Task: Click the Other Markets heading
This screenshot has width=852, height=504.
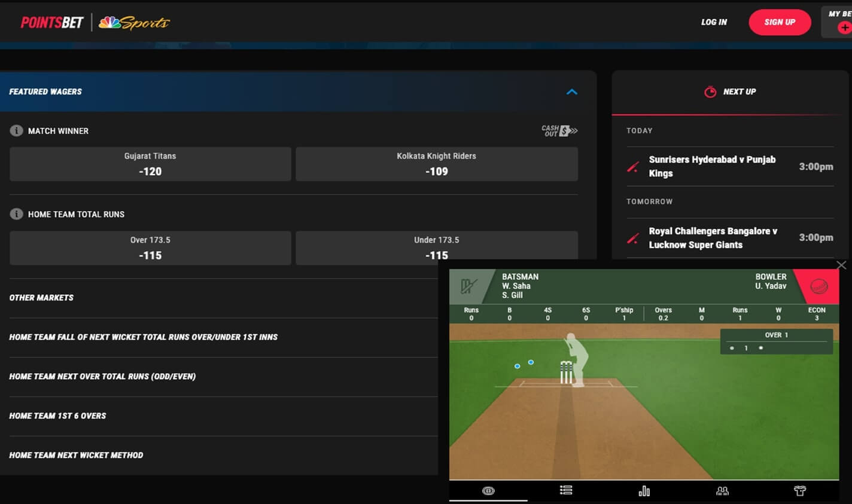Action: coord(41,298)
